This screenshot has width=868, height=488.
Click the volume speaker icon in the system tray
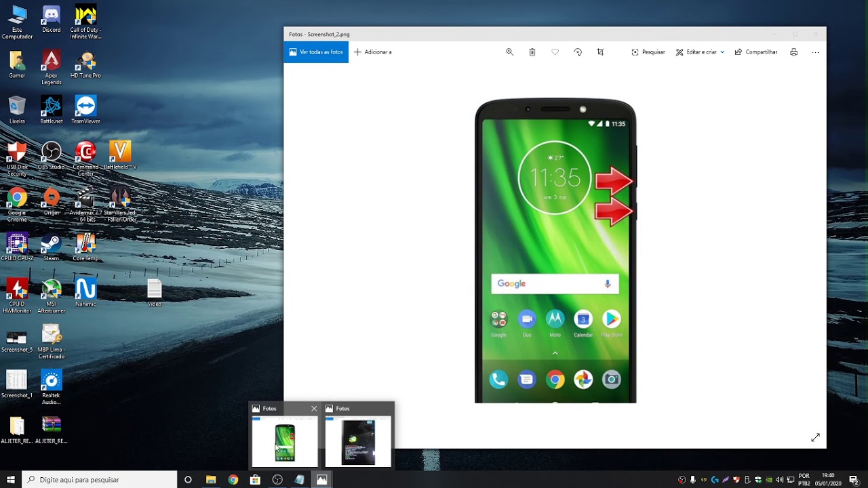779,480
